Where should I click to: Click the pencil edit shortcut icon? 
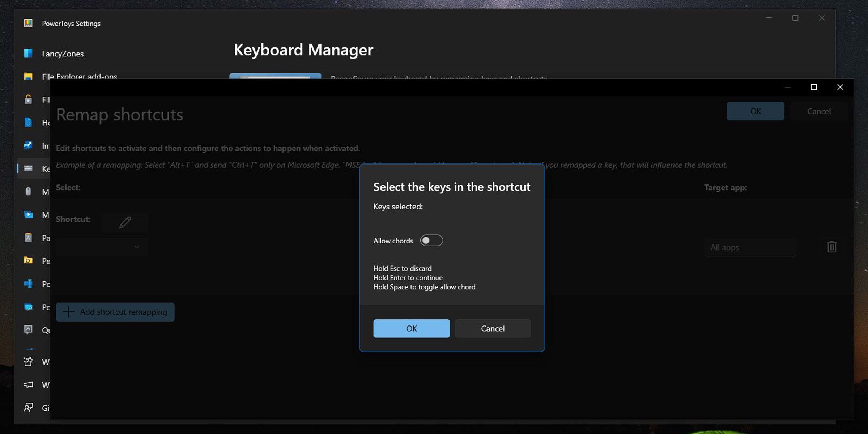(x=125, y=222)
